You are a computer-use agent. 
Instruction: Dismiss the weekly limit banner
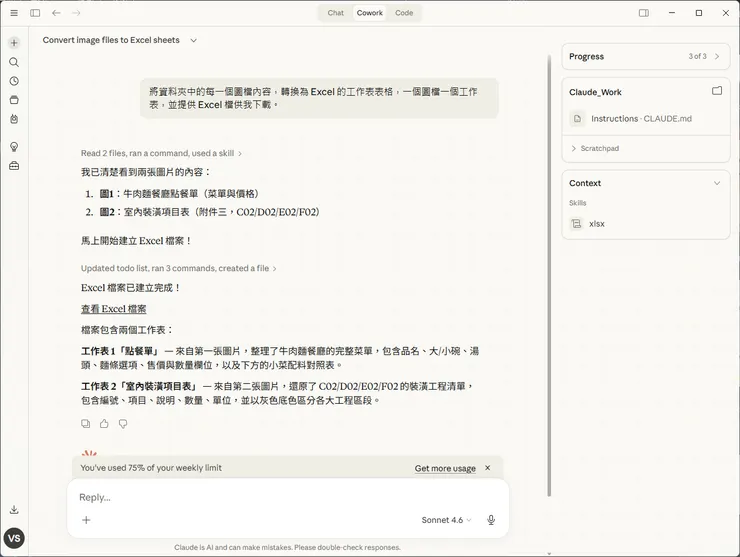(488, 468)
